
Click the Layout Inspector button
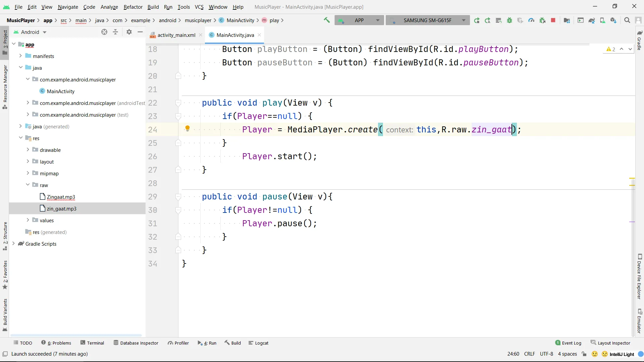point(610,343)
